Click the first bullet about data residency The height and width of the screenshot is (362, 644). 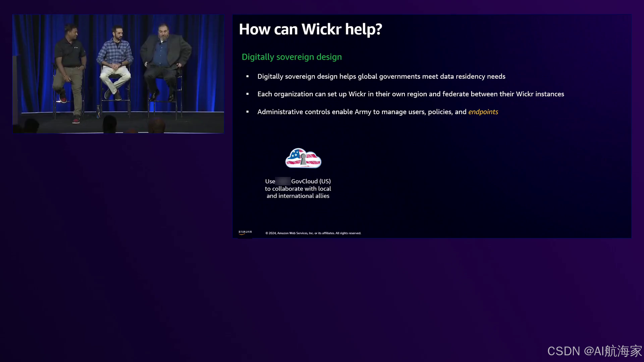pyautogui.click(x=381, y=76)
